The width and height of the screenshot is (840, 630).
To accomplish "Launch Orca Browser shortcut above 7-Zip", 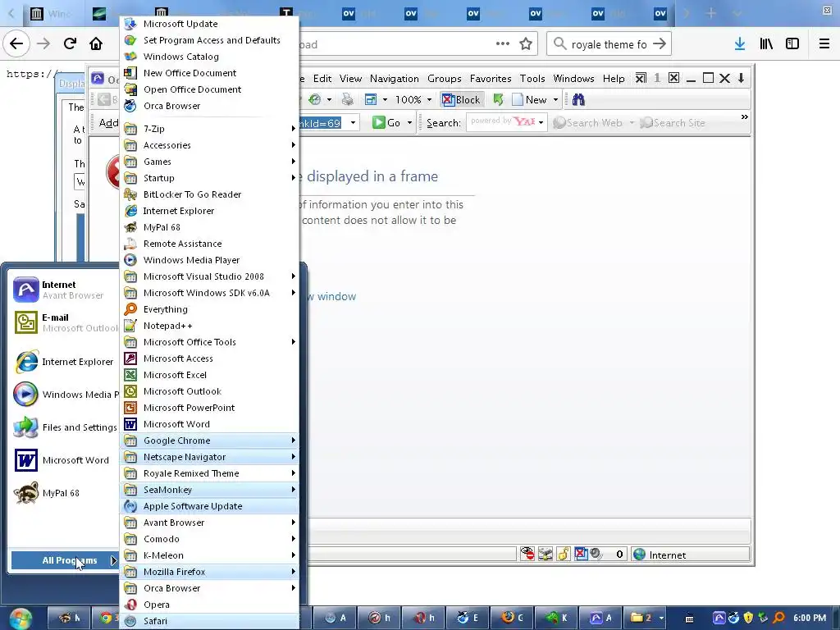I will coord(209,106).
